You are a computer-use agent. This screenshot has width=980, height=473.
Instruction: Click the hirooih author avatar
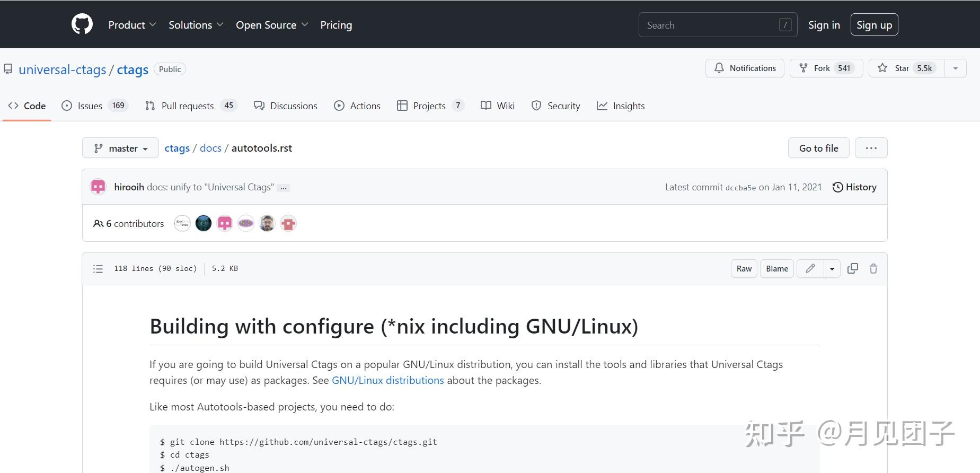(99, 187)
